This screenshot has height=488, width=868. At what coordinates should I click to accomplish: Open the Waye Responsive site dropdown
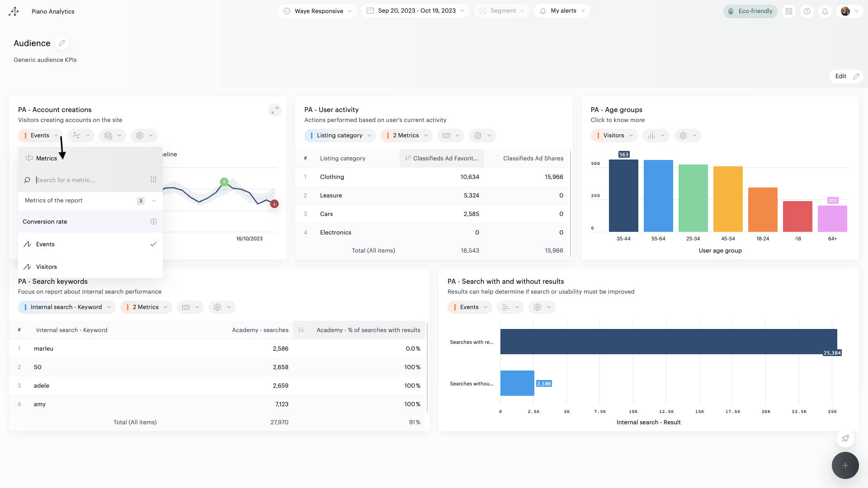[x=318, y=11]
